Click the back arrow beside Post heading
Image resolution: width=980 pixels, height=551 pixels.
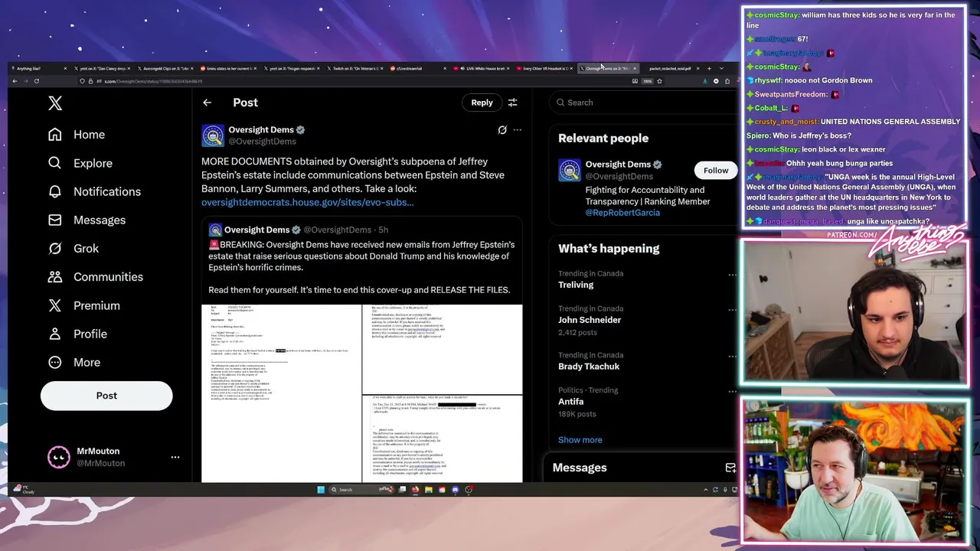pyautogui.click(x=207, y=103)
